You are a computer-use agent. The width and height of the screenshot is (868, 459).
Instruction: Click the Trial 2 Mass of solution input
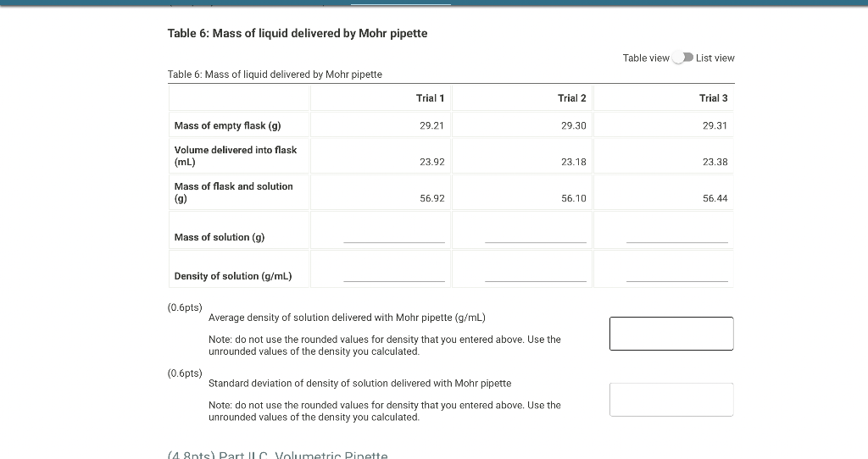[x=536, y=235]
